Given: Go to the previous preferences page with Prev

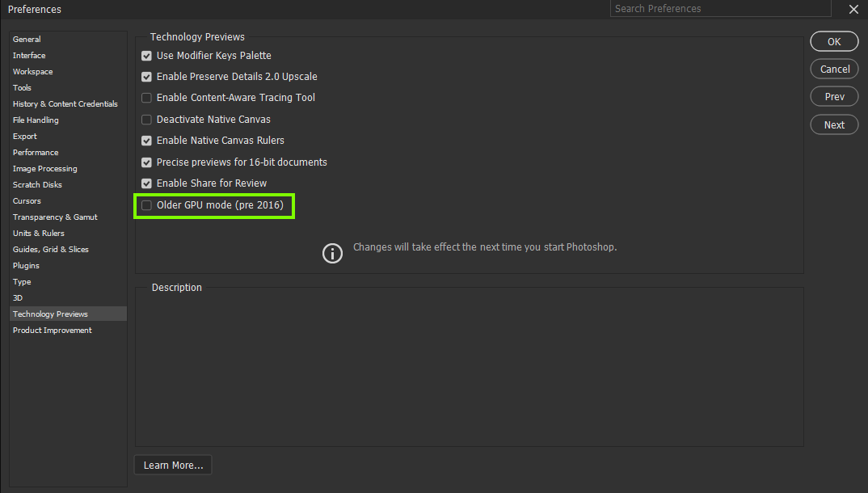Looking at the screenshot, I should 834,96.
